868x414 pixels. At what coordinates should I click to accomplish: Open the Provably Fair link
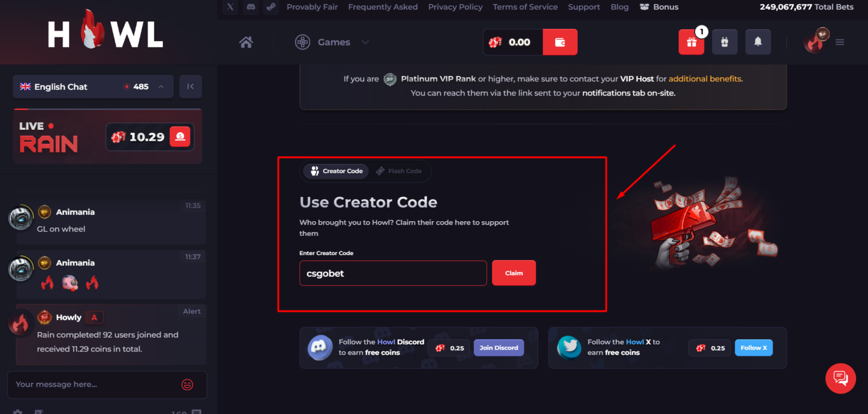pyautogui.click(x=312, y=7)
